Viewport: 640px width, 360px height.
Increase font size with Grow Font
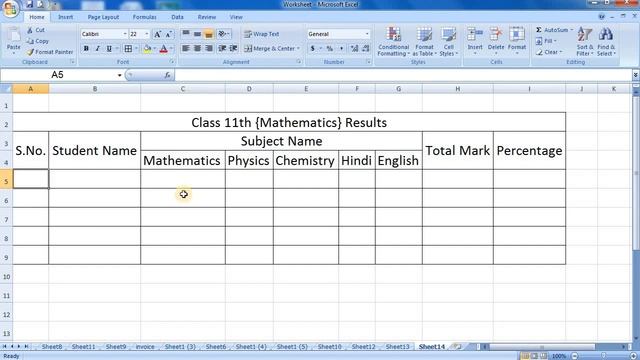point(157,34)
